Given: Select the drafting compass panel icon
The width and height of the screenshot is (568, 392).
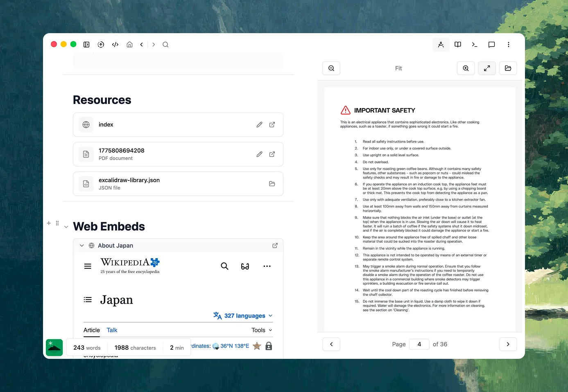Looking at the screenshot, I should [x=441, y=45].
